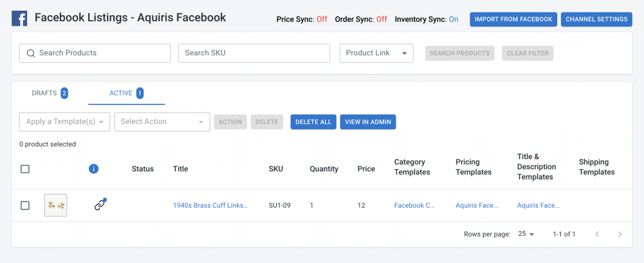
Task: Click the search magnifier icon
Action: (x=30, y=53)
